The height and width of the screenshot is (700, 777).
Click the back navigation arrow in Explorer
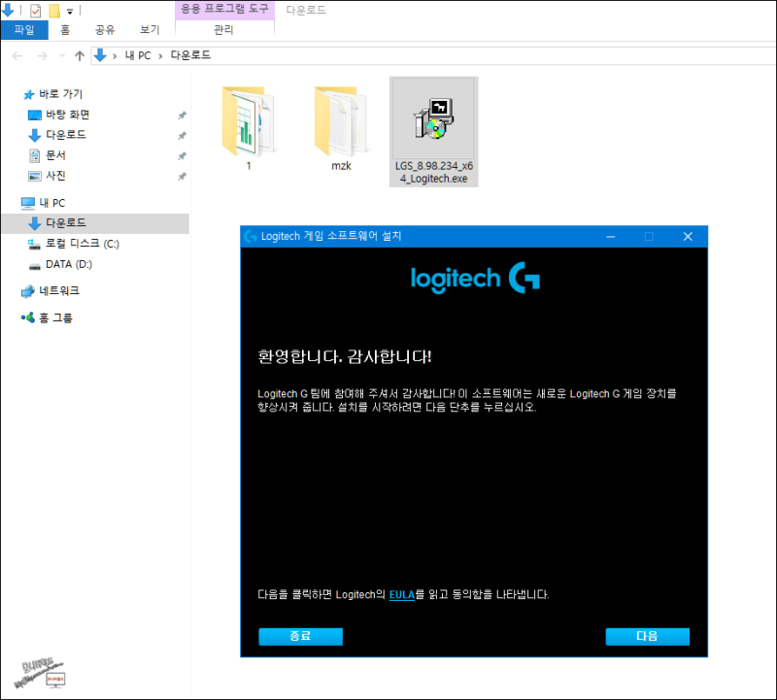[x=17, y=56]
